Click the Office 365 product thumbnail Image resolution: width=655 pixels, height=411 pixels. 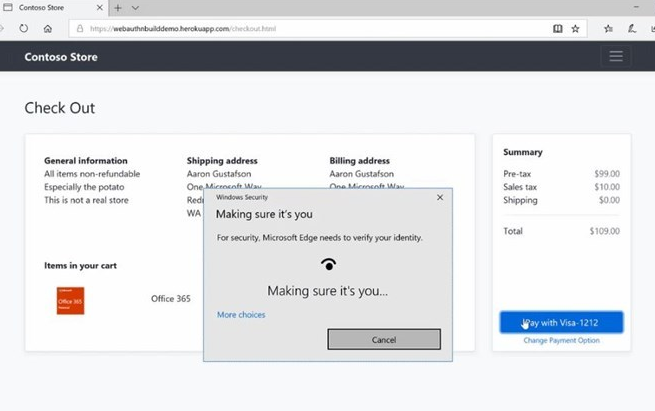(71, 301)
